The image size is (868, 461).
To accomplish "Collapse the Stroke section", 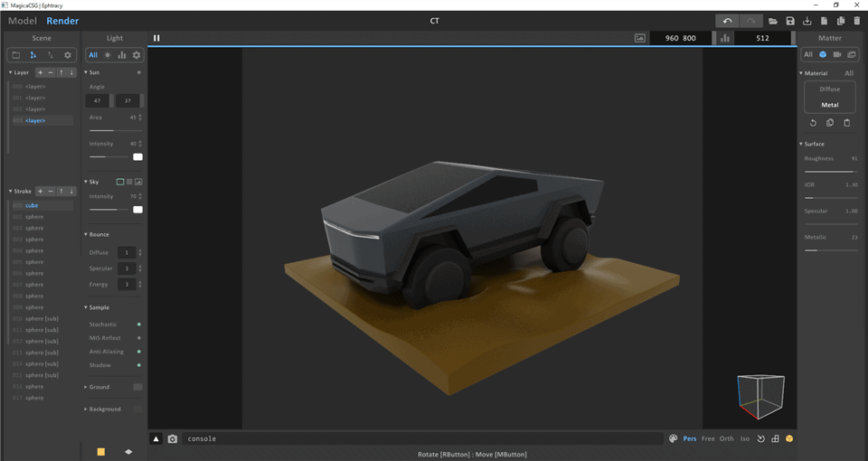I will [11, 191].
